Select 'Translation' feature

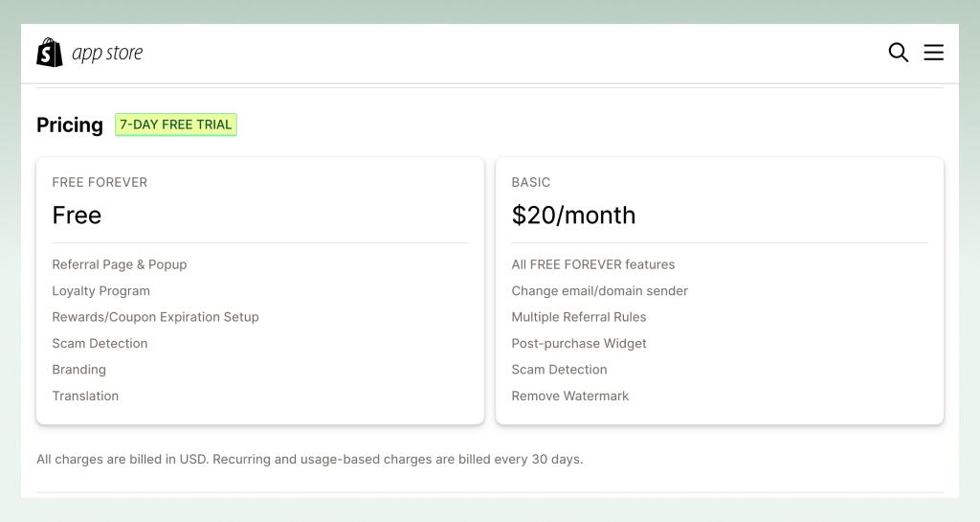point(85,396)
